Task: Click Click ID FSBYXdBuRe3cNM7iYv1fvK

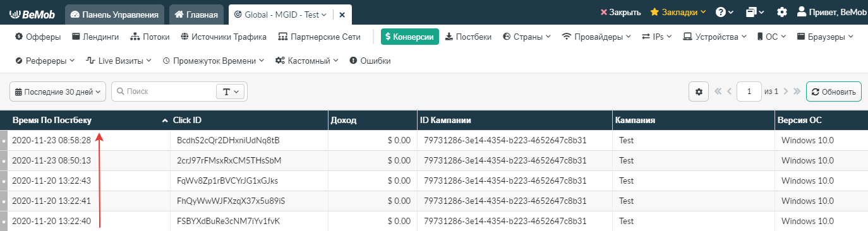Action: [228, 221]
